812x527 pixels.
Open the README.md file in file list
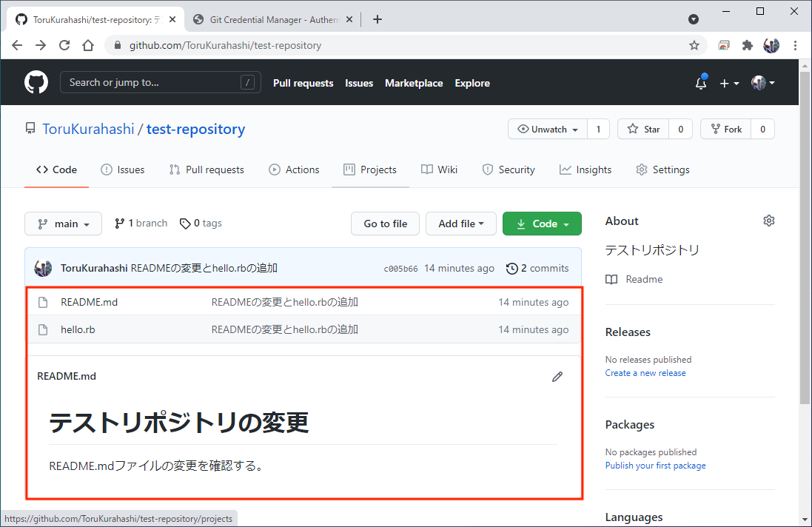point(89,302)
